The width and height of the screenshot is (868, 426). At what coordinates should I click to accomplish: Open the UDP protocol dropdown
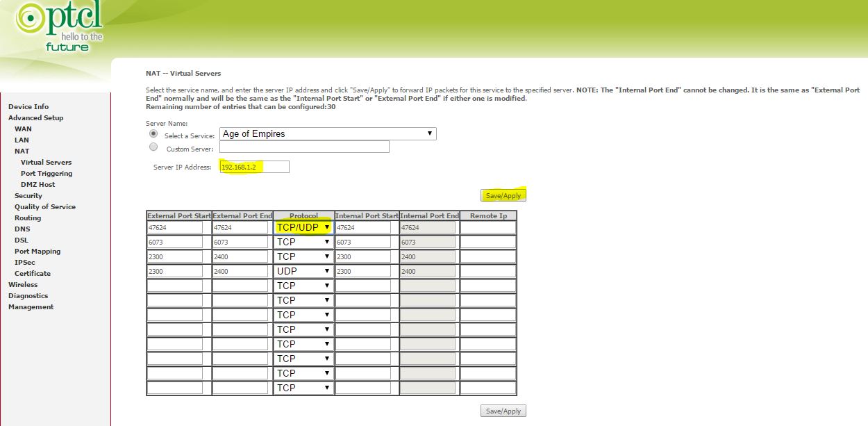(x=303, y=271)
